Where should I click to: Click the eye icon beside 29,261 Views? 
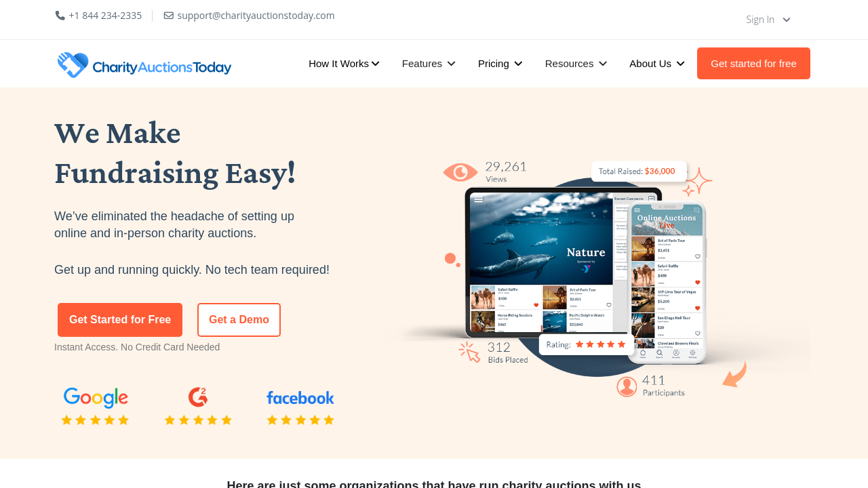coord(460,173)
